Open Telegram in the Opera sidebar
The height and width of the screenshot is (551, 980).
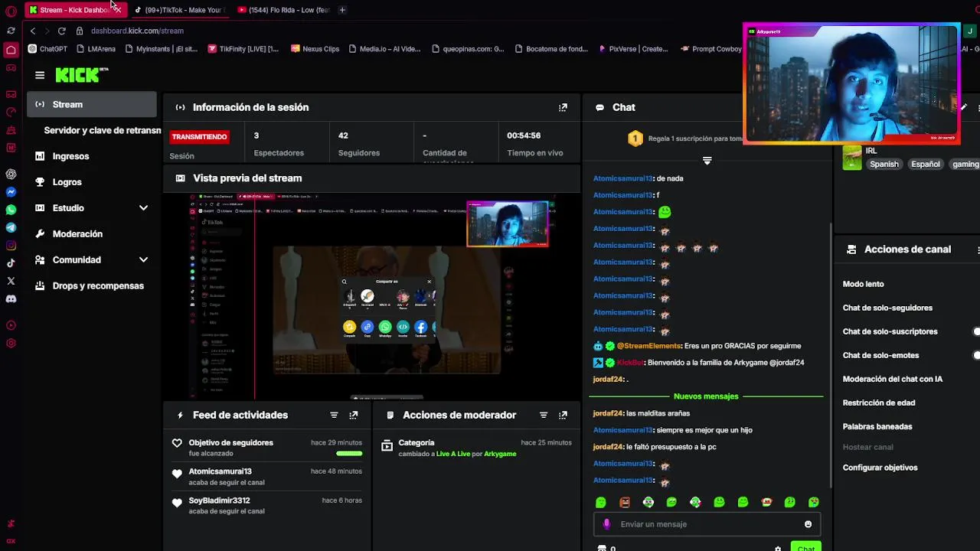(11, 228)
